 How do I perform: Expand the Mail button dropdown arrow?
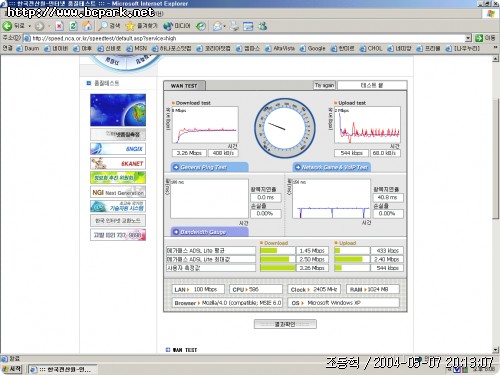225,26
